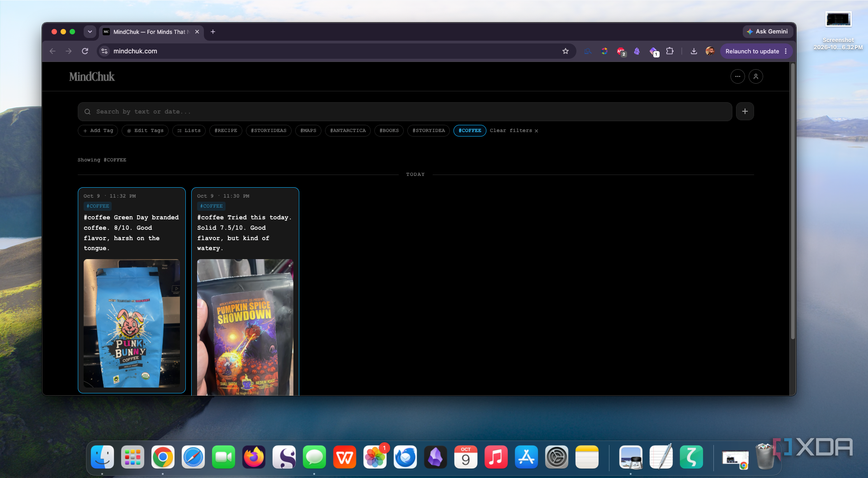Click Clear filters

click(x=514, y=131)
